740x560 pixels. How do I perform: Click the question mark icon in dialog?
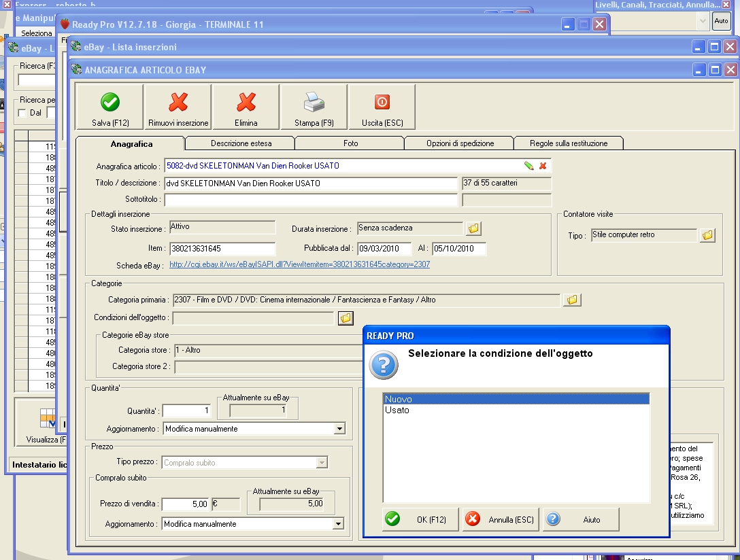383,365
